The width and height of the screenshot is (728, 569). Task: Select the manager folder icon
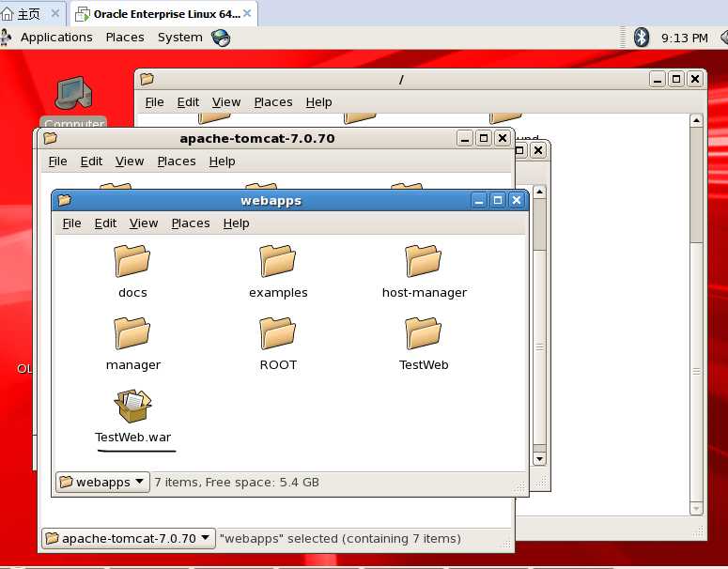[132, 333]
